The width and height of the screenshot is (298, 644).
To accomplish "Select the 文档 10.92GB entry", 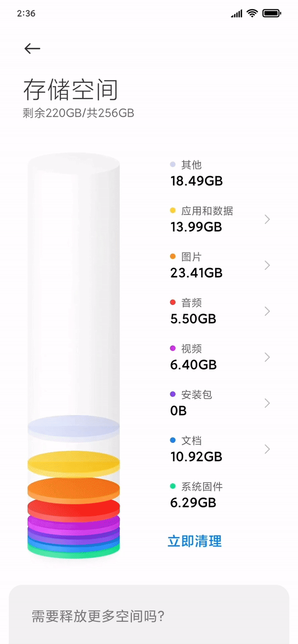I will 221,449.
